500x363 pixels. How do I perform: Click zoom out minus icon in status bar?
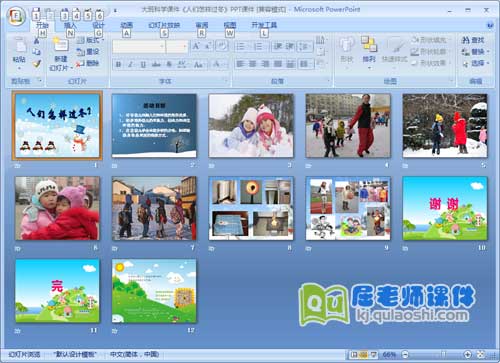pyautogui.click(x=405, y=354)
